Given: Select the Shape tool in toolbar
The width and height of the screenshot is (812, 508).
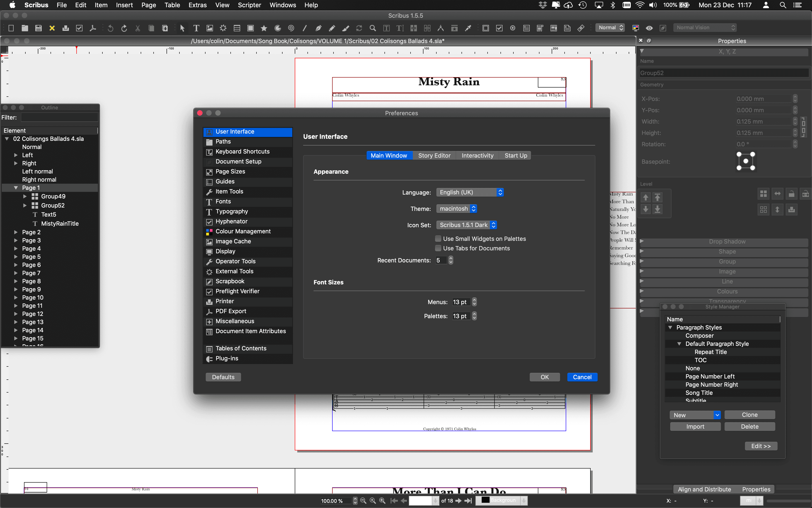Looking at the screenshot, I should [x=250, y=28].
